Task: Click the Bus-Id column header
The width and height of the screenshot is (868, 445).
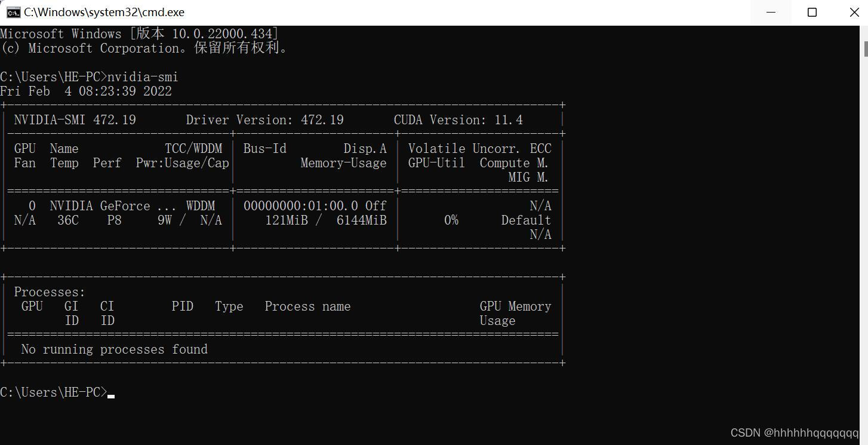Action: click(265, 149)
